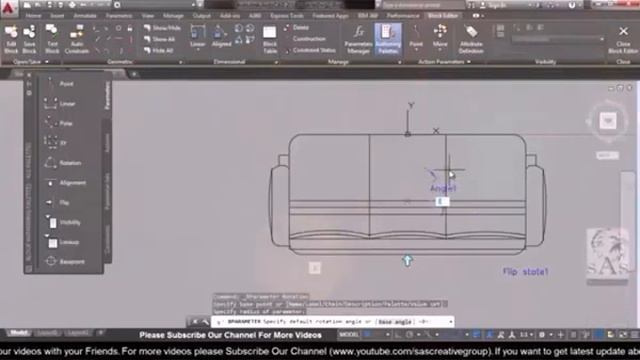Select Lookup parameter in authoring palette
This screenshot has width=640, height=360.
click(62, 242)
